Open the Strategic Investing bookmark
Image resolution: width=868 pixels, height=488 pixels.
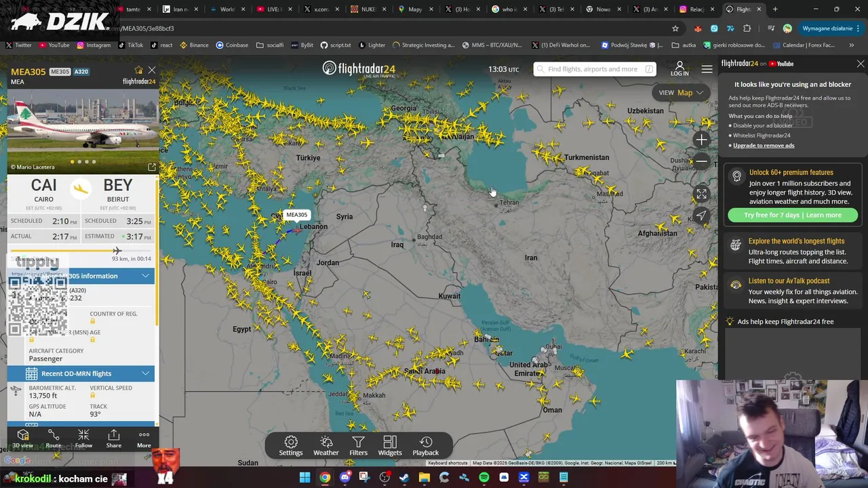423,45
